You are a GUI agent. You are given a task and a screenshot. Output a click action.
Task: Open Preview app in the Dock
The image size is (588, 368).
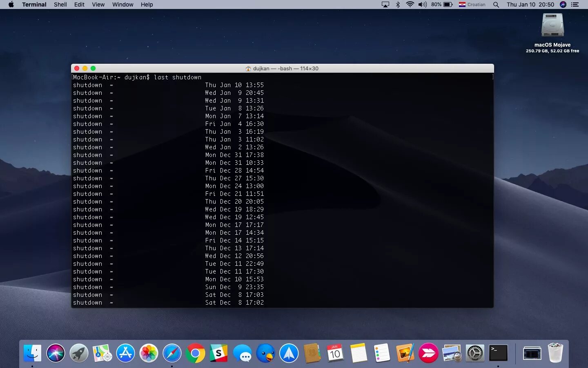pyautogui.click(x=452, y=353)
